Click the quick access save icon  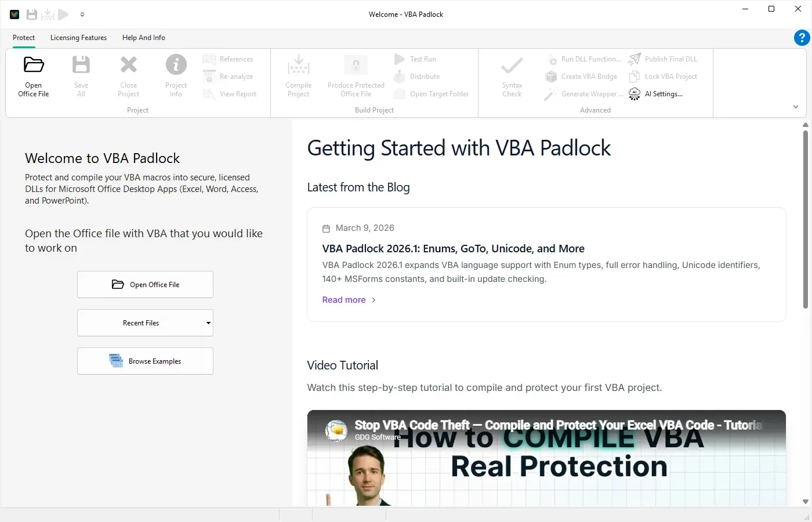(32, 14)
